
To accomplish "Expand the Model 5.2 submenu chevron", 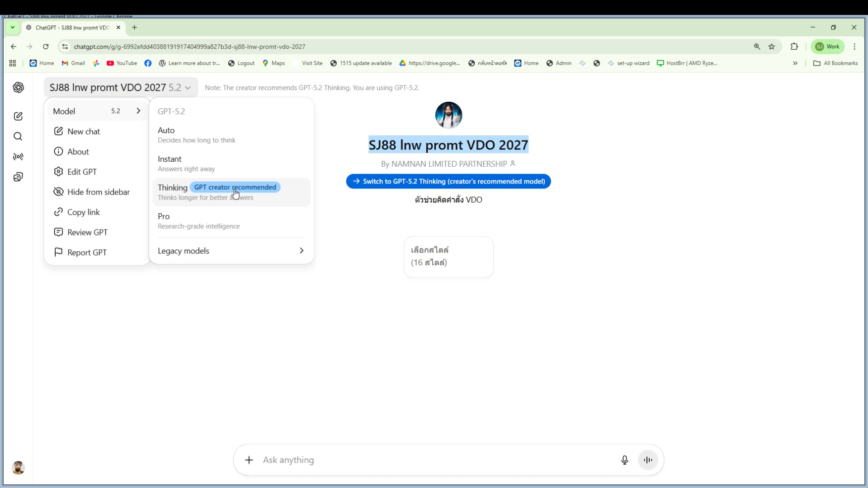I will 138,111.
